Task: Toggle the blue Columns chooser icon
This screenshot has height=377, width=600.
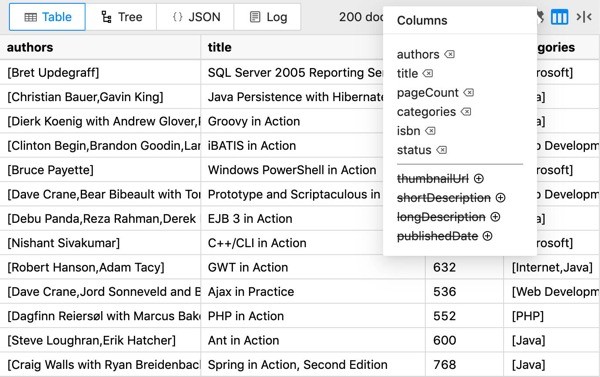Action: tap(559, 17)
